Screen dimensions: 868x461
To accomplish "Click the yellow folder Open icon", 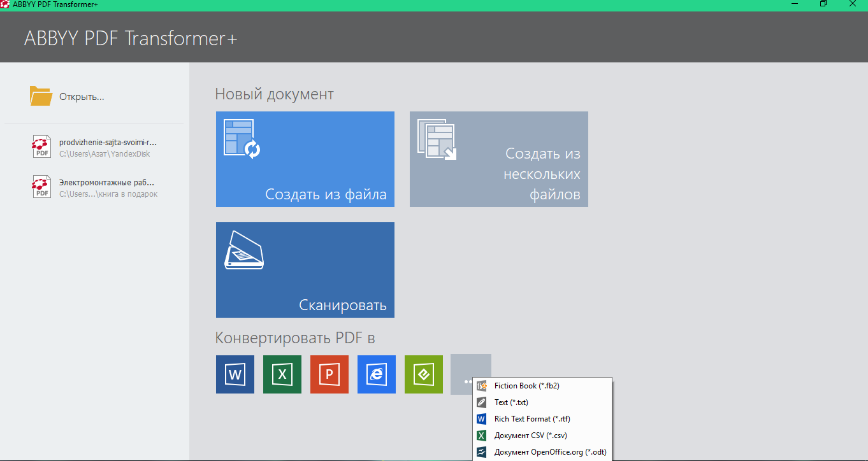I will pyautogui.click(x=41, y=96).
